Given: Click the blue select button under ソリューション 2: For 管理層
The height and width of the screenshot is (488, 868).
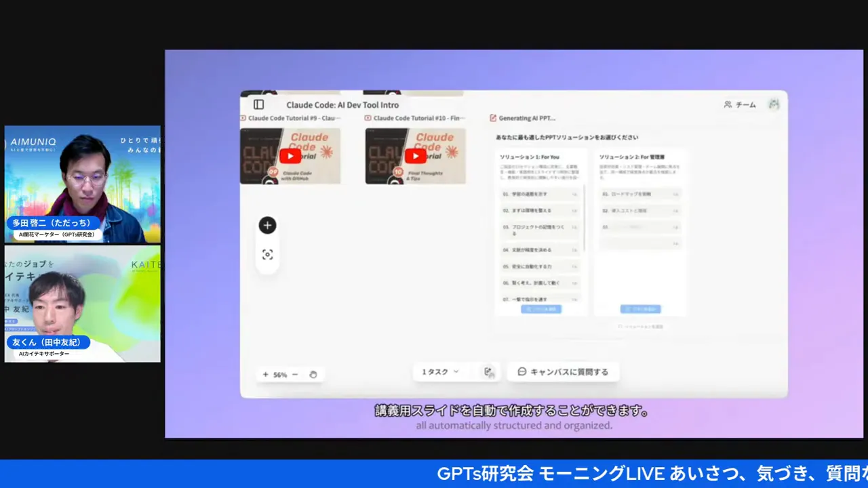Looking at the screenshot, I should pyautogui.click(x=639, y=309).
